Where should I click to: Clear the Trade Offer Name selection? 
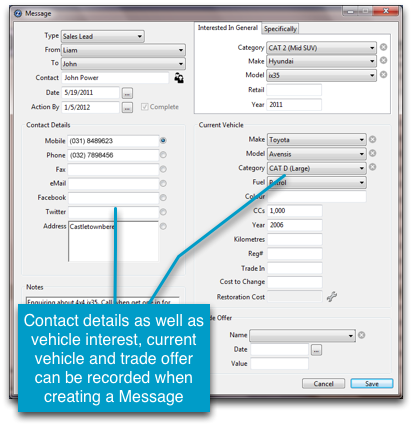(361, 335)
